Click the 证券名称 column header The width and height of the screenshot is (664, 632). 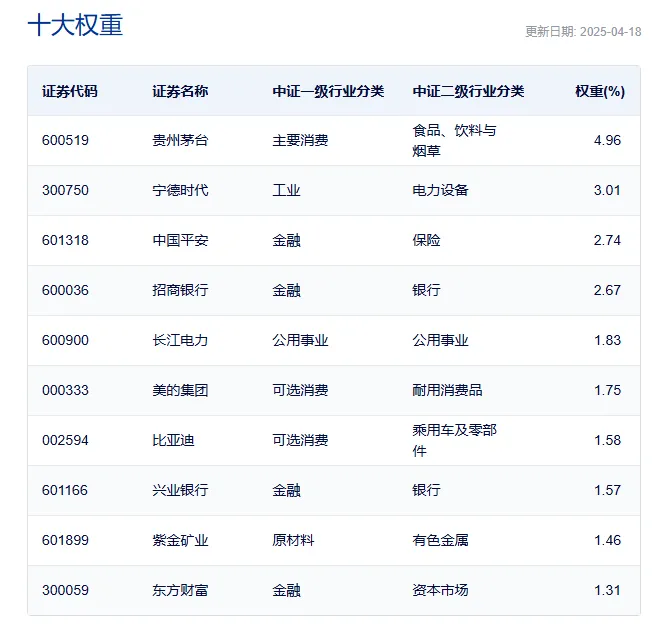pos(180,91)
